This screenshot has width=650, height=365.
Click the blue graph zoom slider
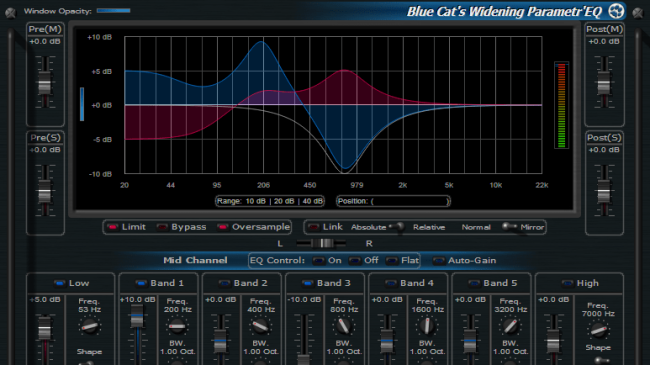click(82, 104)
